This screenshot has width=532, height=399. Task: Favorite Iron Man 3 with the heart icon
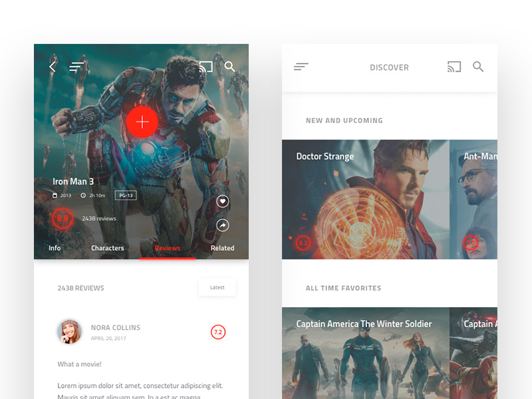(x=223, y=201)
